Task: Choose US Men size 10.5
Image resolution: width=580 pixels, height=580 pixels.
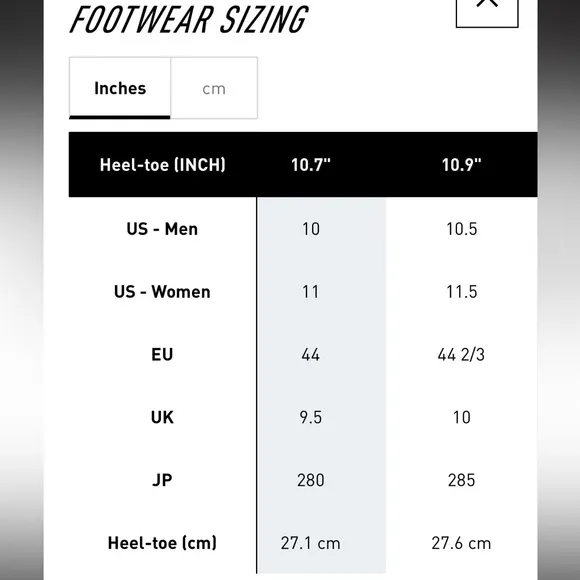Action: 462,229
